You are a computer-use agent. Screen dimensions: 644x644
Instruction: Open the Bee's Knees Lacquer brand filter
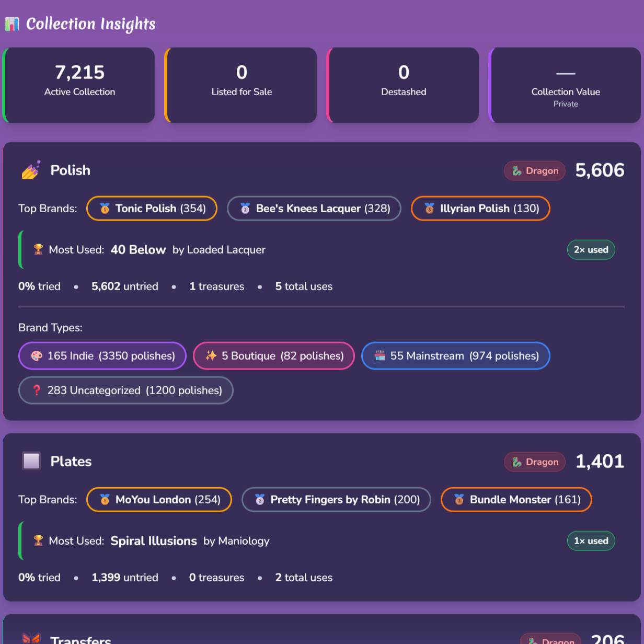[314, 208]
